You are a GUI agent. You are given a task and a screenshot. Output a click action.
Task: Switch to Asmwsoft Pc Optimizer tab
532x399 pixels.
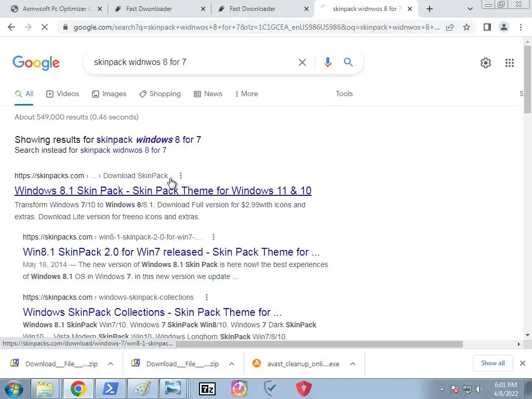point(57,9)
